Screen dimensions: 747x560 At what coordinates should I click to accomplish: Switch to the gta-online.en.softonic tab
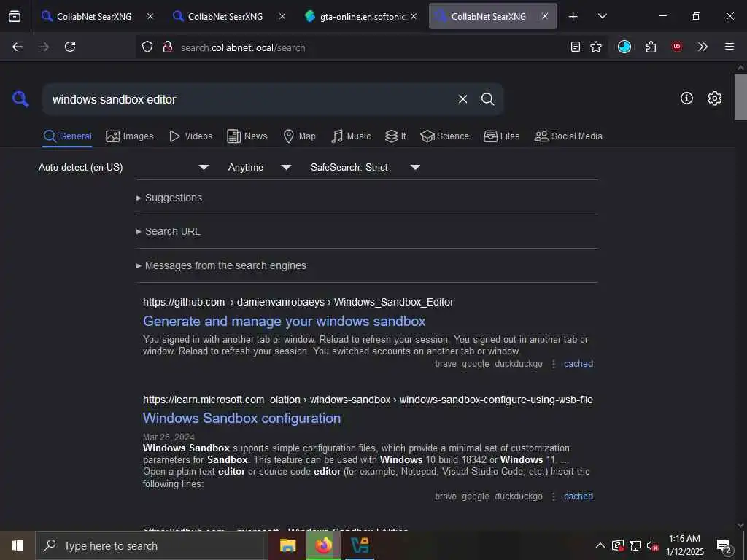click(362, 16)
